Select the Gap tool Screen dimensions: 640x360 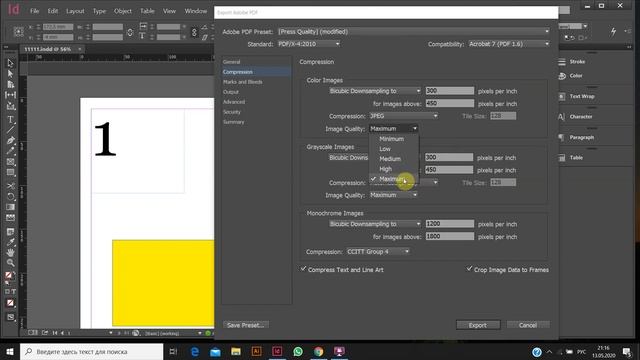[x=10, y=95]
